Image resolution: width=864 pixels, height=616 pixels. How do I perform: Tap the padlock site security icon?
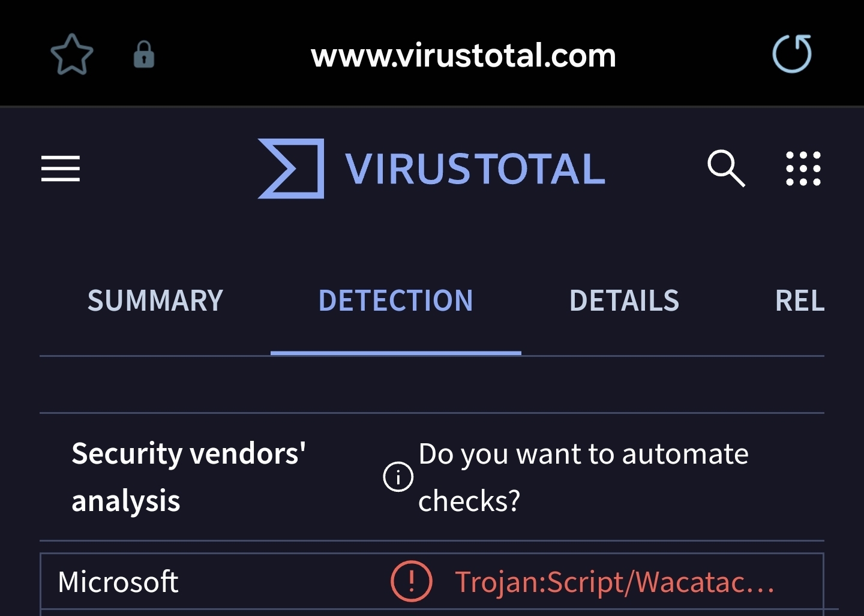coord(143,55)
